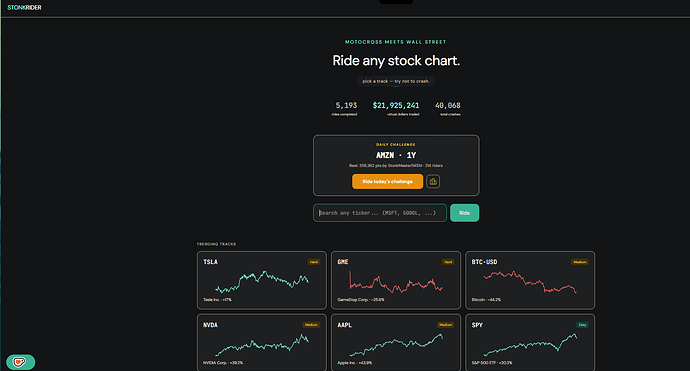Click the Easy badge on SPY card
The width and height of the screenshot is (690, 371).
582,325
